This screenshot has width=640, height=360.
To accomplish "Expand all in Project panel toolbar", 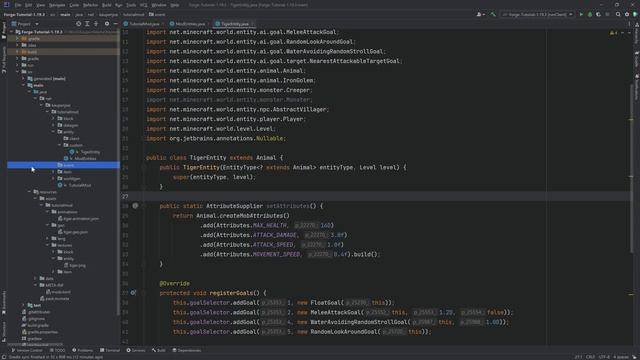I will tap(87, 24).
